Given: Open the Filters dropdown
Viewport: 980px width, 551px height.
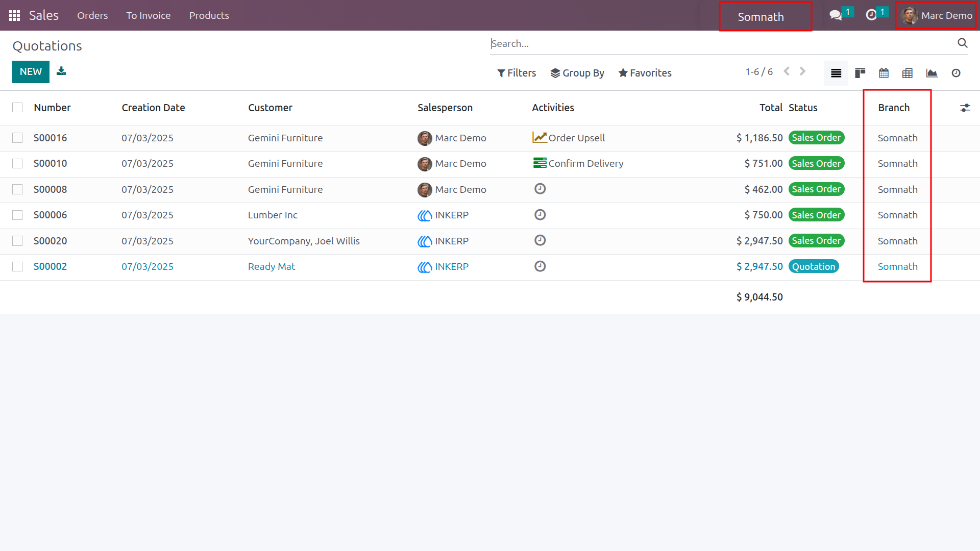Looking at the screenshot, I should 517,73.
